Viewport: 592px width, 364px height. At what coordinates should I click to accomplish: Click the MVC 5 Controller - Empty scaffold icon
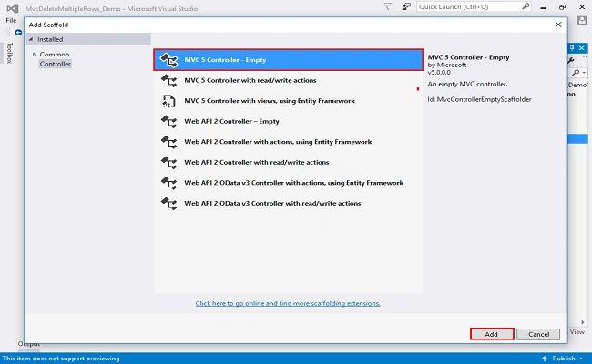(168, 60)
